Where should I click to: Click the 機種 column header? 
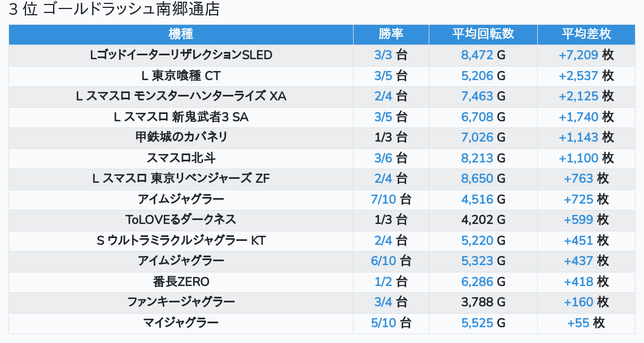(x=181, y=34)
